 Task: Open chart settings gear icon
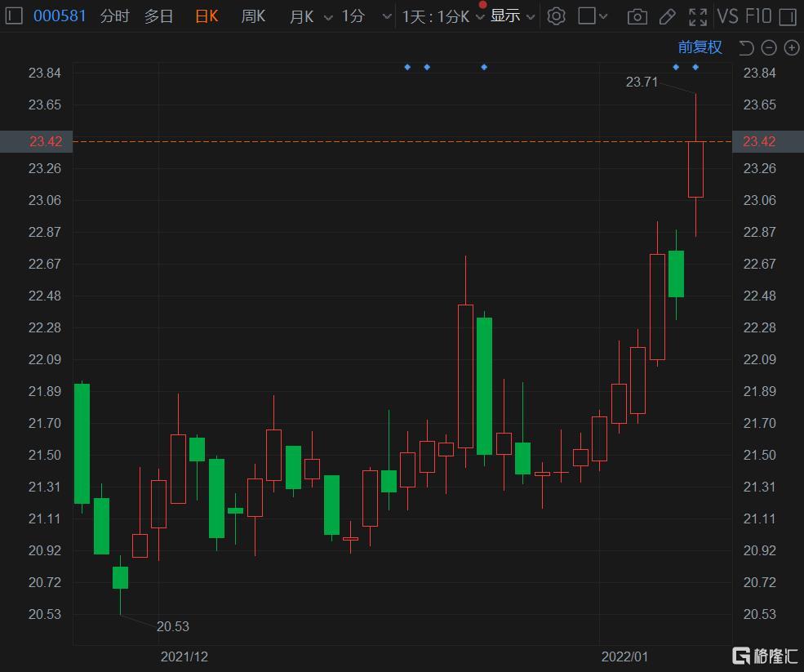557,16
